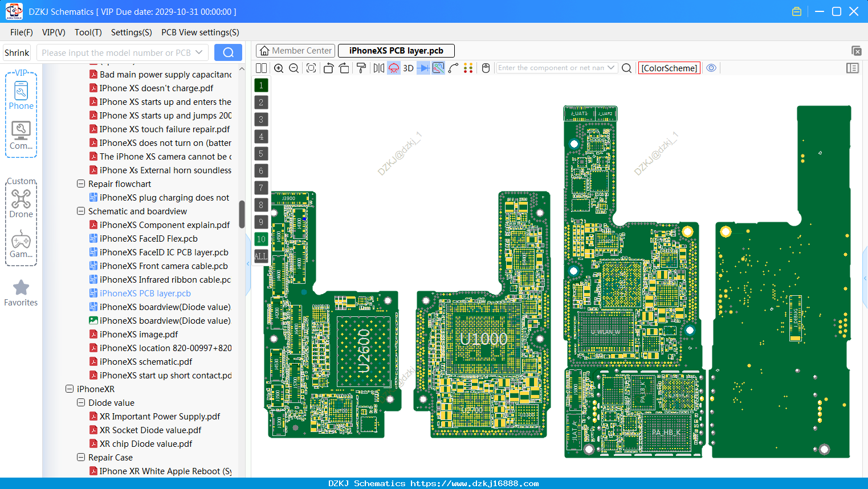The image size is (868, 489).
Task: Open iPhoneXS Component explain.pdf
Action: coord(165,225)
